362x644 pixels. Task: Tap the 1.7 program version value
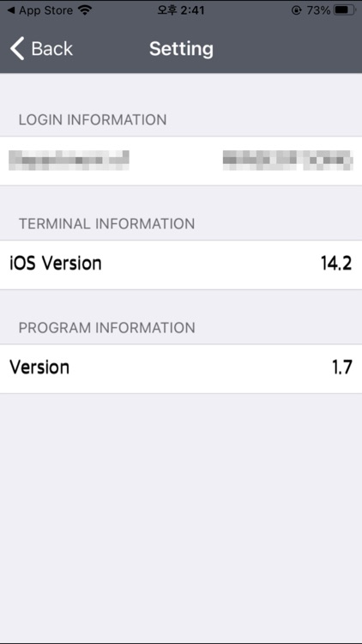pos(342,368)
